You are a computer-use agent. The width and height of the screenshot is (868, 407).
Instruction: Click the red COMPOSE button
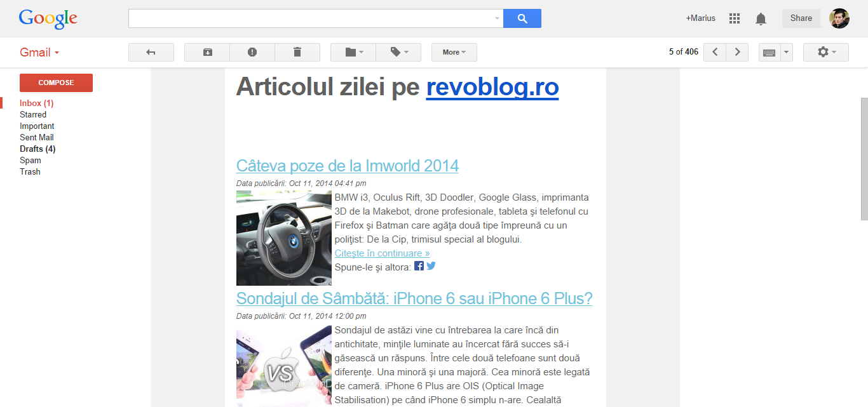[x=56, y=83]
